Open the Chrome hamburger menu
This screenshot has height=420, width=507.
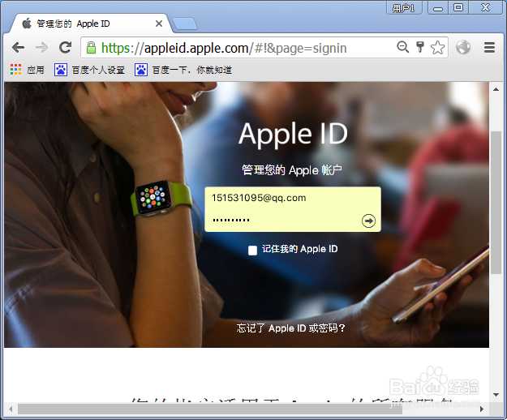[489, 48]
